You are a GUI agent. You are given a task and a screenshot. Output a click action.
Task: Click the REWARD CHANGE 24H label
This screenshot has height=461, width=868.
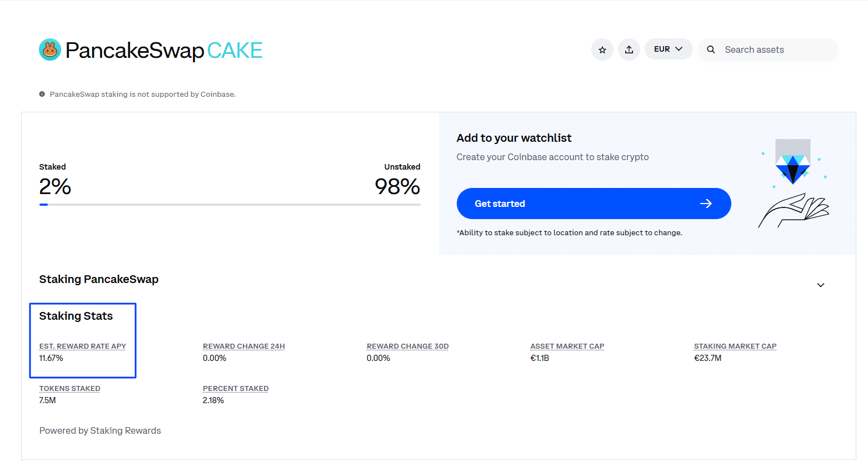coord(243,346)
